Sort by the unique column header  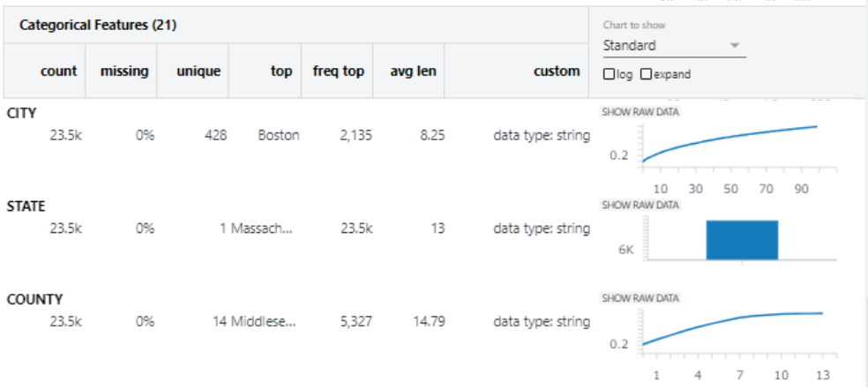pyautogui.click(x=198, y=71)
